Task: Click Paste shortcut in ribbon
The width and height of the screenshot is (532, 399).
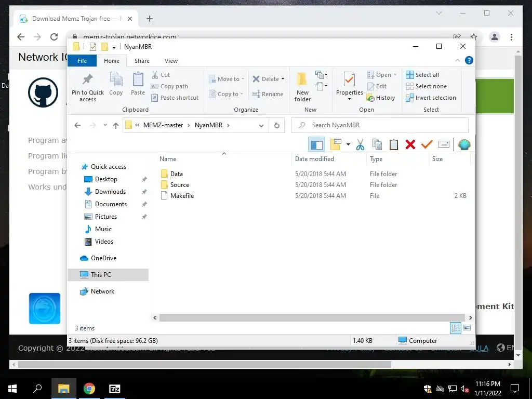Action: tap(175, 98)
